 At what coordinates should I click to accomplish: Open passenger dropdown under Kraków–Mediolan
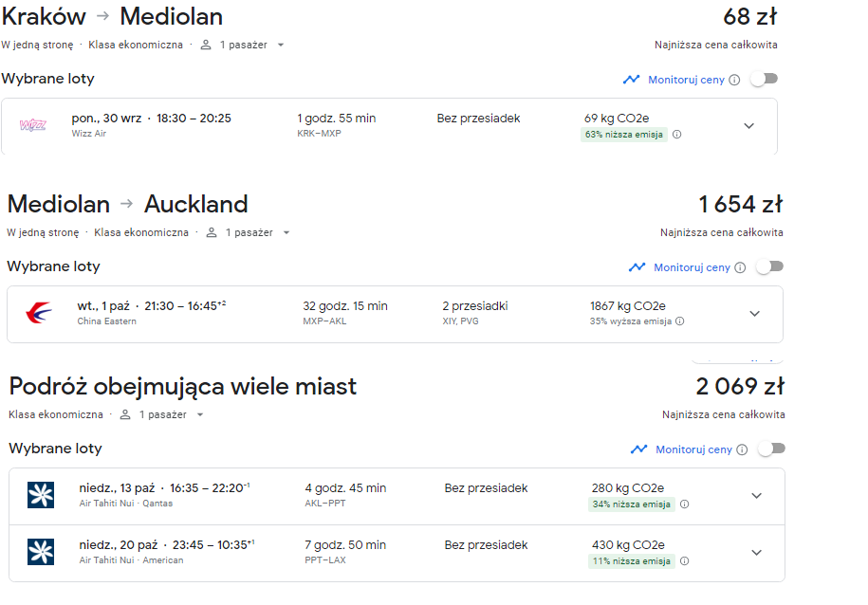tap(243, 45)
